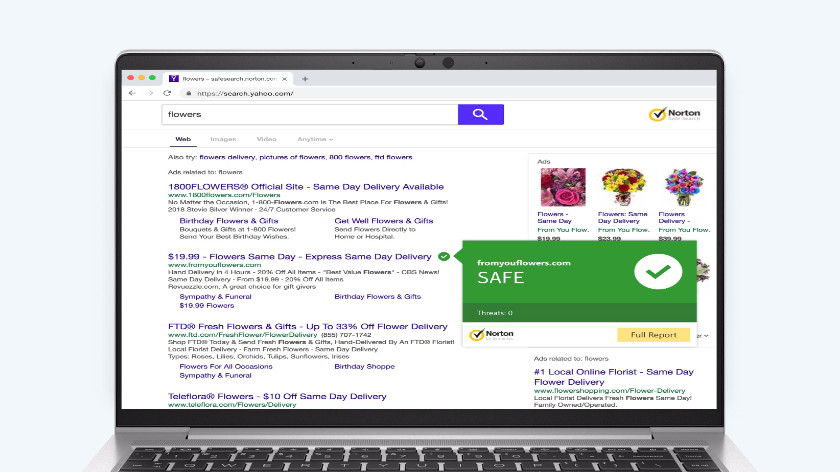Open Teleflora Flowers $10 Off result

pyautogui.click(x=277, y=396)
